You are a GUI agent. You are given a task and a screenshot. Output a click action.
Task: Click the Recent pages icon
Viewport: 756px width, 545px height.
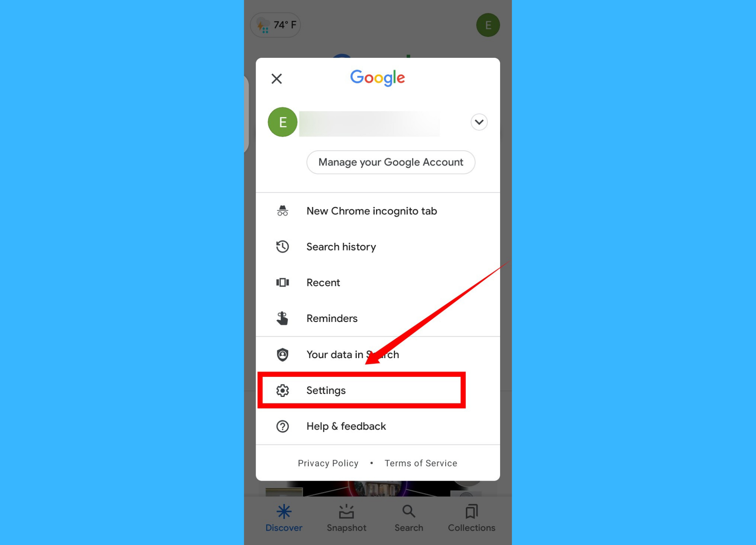[282, 282]
